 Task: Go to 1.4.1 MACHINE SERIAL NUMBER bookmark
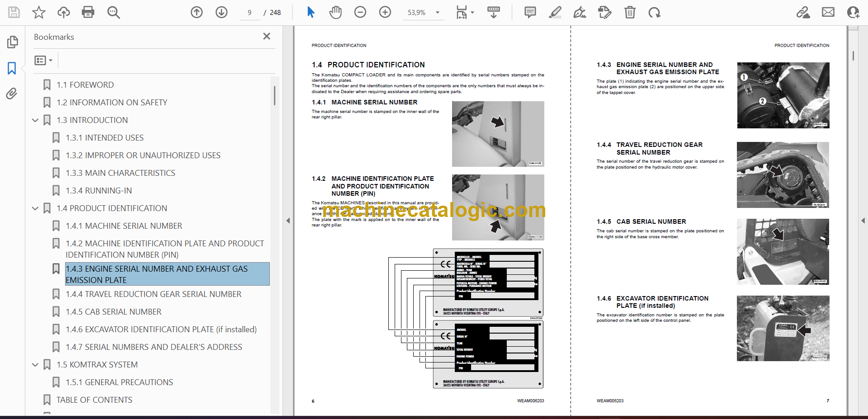124,226
